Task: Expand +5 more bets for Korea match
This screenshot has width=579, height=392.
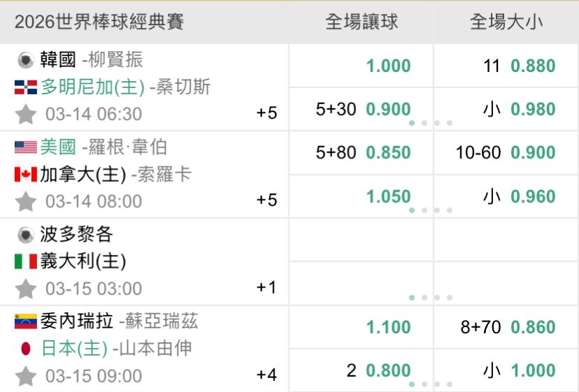Action: tap(266, 113)
